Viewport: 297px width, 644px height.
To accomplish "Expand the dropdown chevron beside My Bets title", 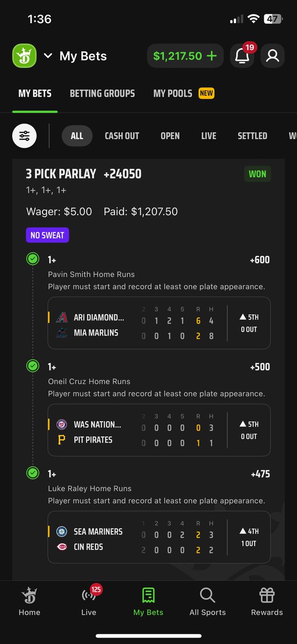I will (48, 56).
